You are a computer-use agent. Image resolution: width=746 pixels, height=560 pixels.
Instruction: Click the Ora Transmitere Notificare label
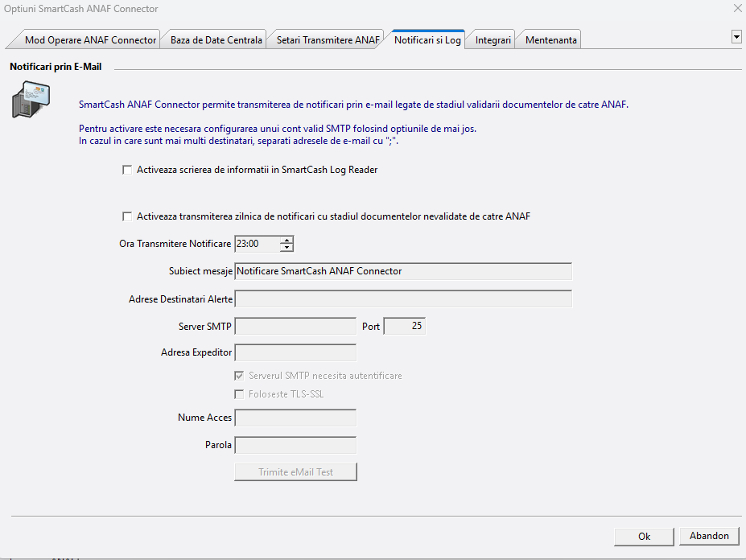[x=175, y=244]
